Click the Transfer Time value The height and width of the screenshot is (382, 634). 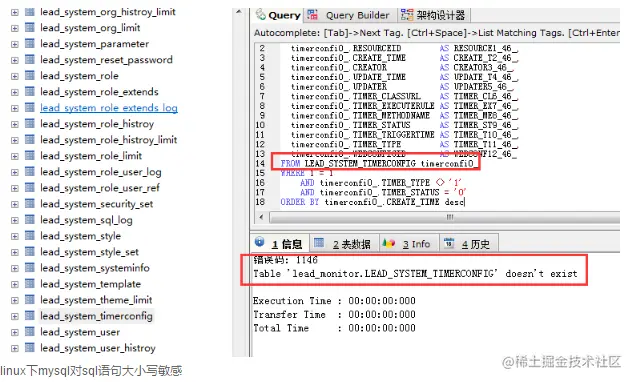click(382, 314)
